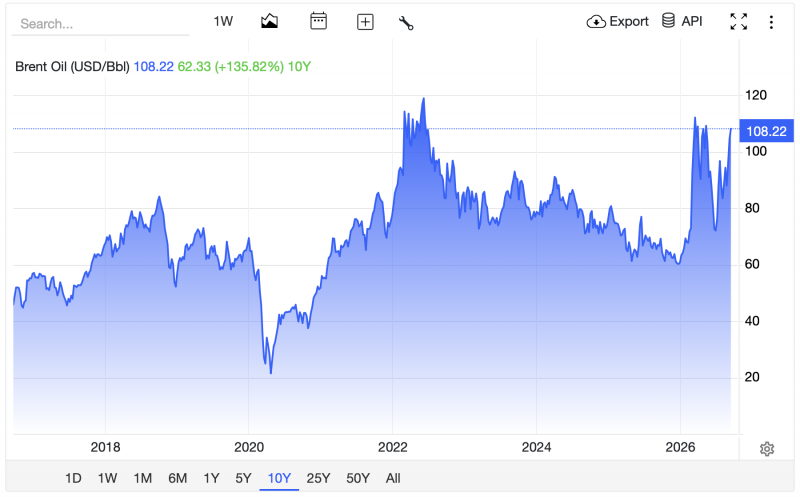Open the 1W interval dropdown
This screenshot has height=497, width=800.
tap(223, 21)
